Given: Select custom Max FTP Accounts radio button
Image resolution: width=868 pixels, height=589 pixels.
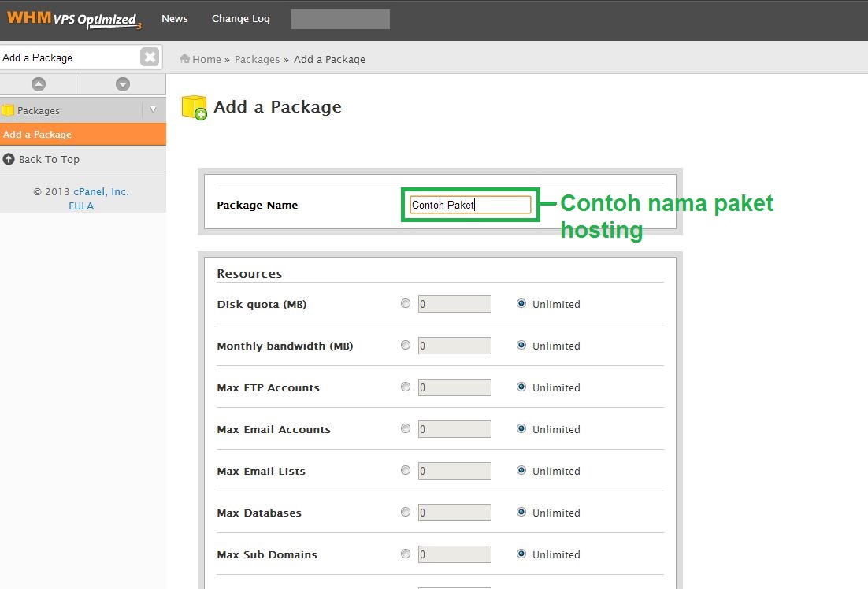Looking at the screenshot, I should coord(406,387).
